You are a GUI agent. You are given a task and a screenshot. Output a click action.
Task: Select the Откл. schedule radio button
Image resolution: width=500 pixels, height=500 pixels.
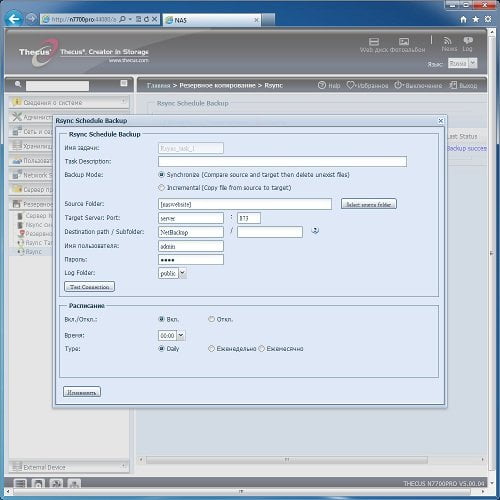coord(211,319)
